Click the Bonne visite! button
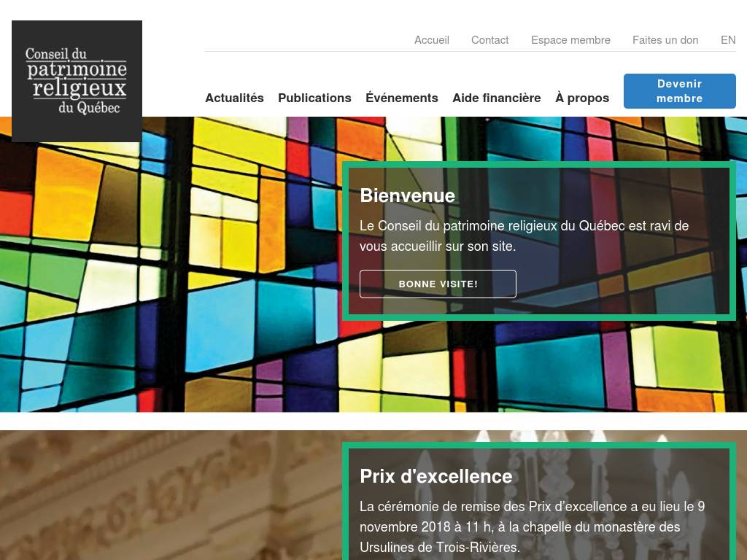This screenshot has height=560, width=747. 438,284
